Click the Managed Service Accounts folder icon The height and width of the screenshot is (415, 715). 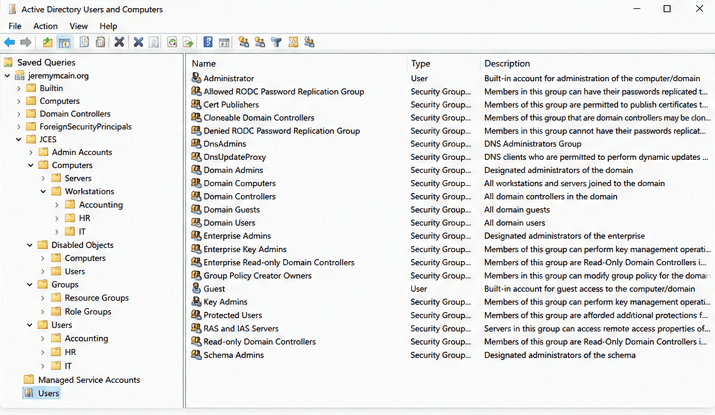click(x=29, y=379)
